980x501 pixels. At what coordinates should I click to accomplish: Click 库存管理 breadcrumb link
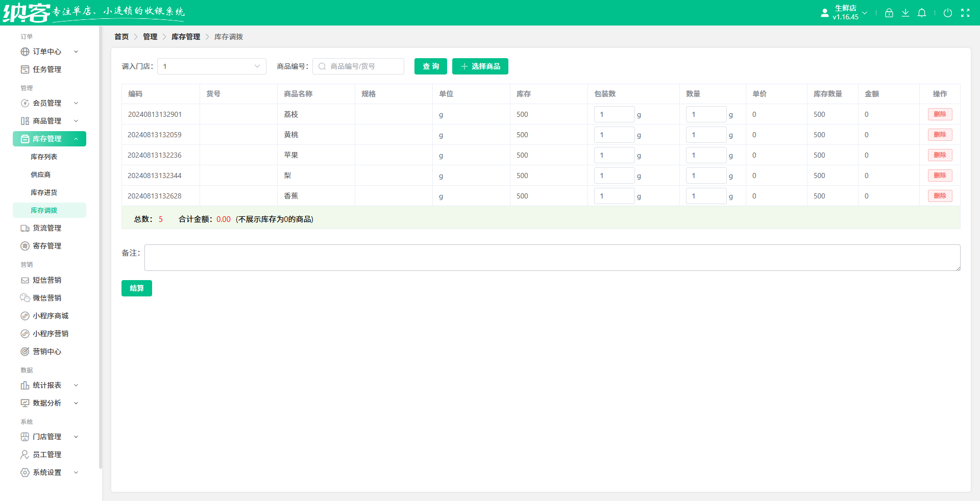pos(186,37)
